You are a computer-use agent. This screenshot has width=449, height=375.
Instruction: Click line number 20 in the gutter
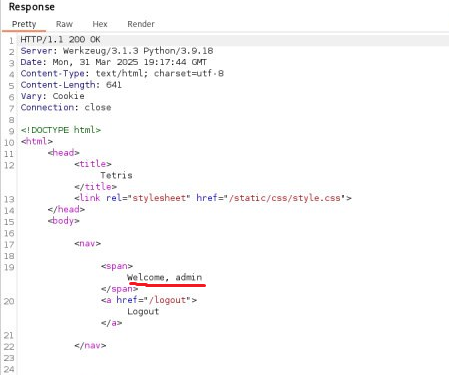click(x=9, y=301)
